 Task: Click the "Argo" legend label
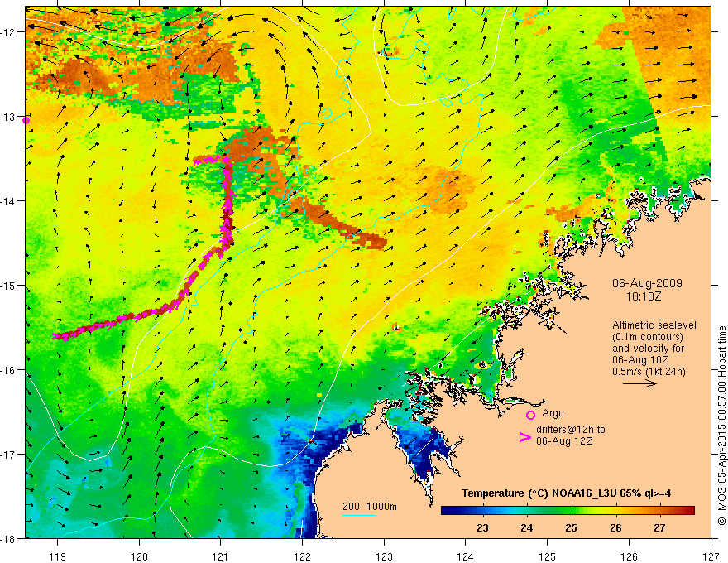point(553,413)
